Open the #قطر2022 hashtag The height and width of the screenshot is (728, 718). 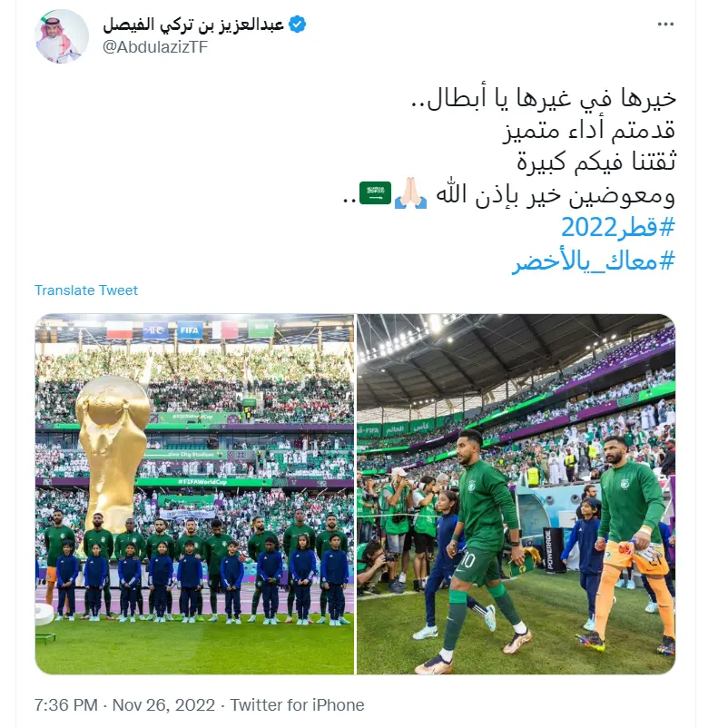(x=617, y=227)
